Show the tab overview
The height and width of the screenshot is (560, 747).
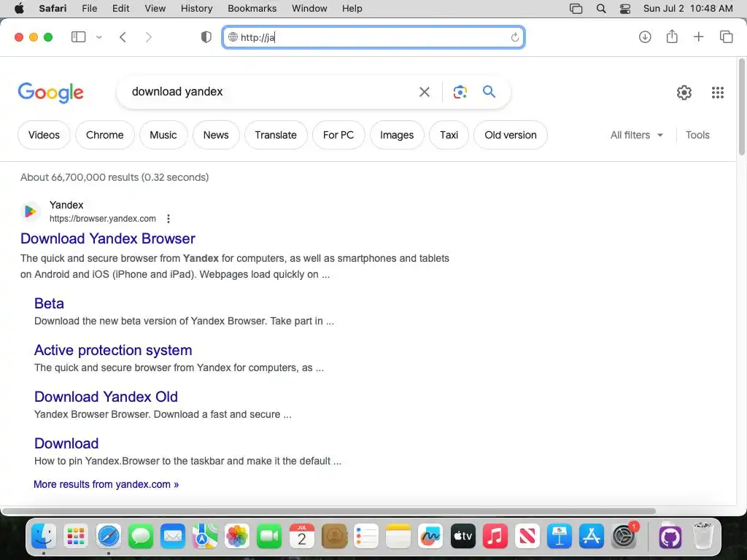point(726,36)
